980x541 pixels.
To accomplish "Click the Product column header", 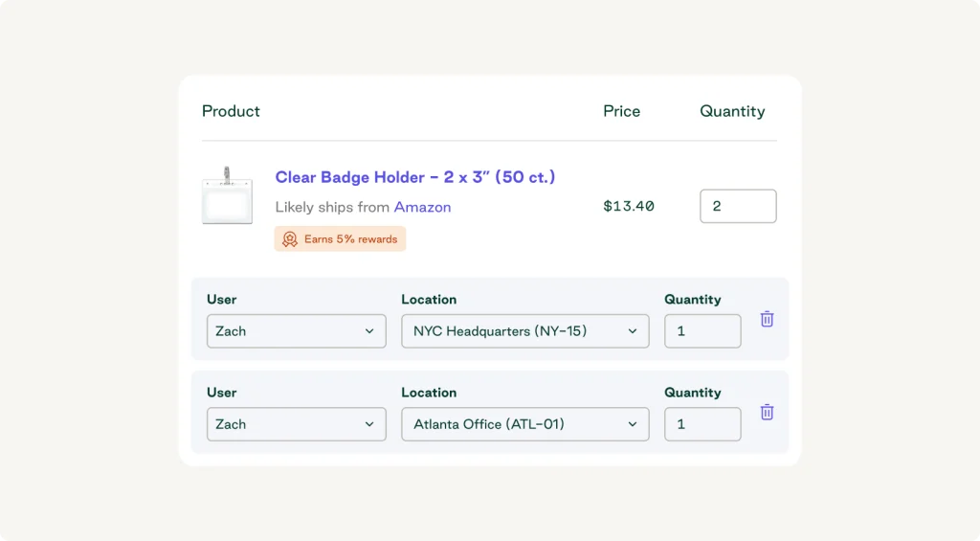I will click(x=231, y=111).
